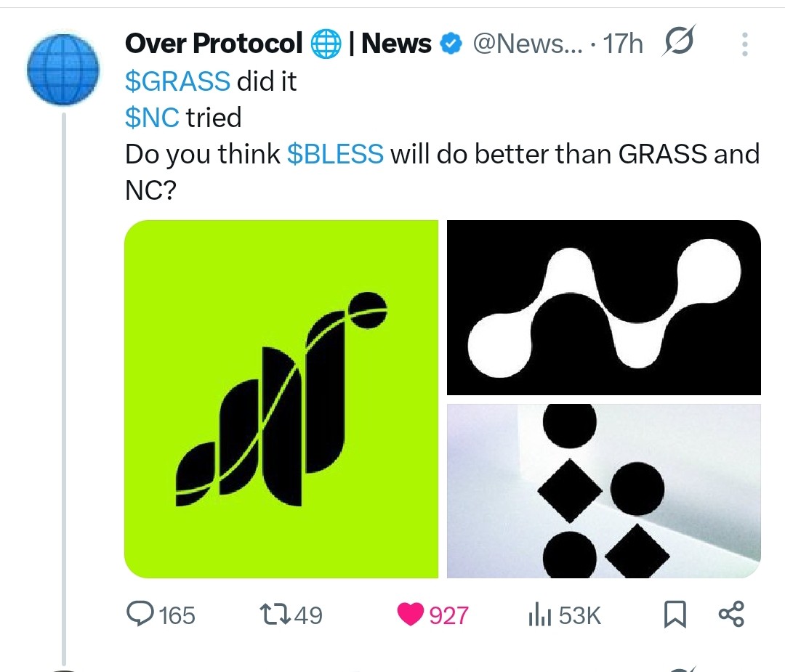Tap the share icon on the tweet
Image resolution: width=785 pixels, height=672 pixels.
click(730, 615)
